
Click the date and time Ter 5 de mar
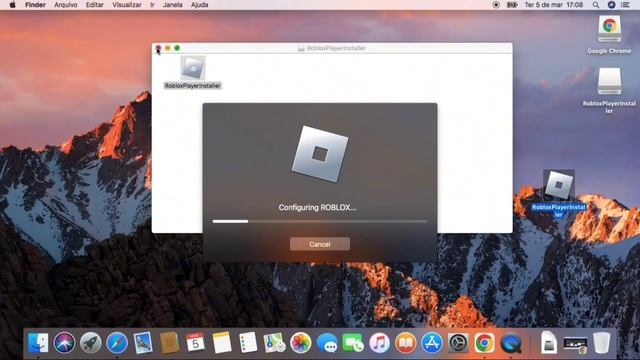tap(553, 5)
